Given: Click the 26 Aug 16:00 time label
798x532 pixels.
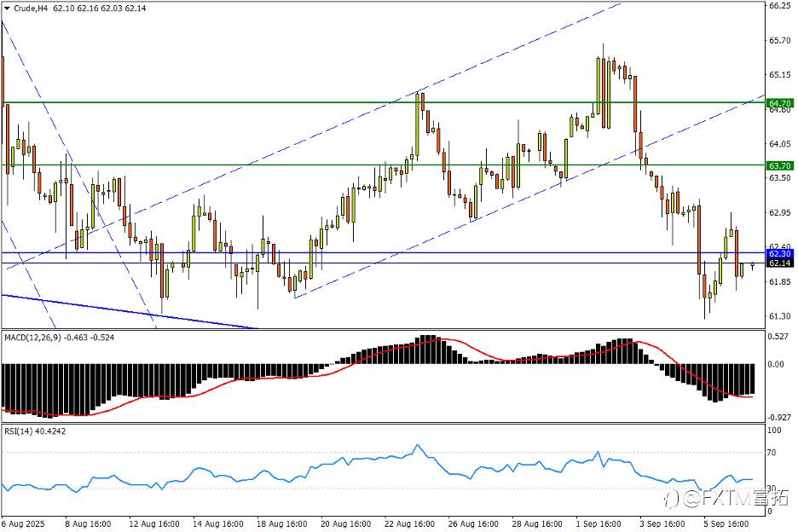Looking at the screenshot, I should tap(473, 523).
